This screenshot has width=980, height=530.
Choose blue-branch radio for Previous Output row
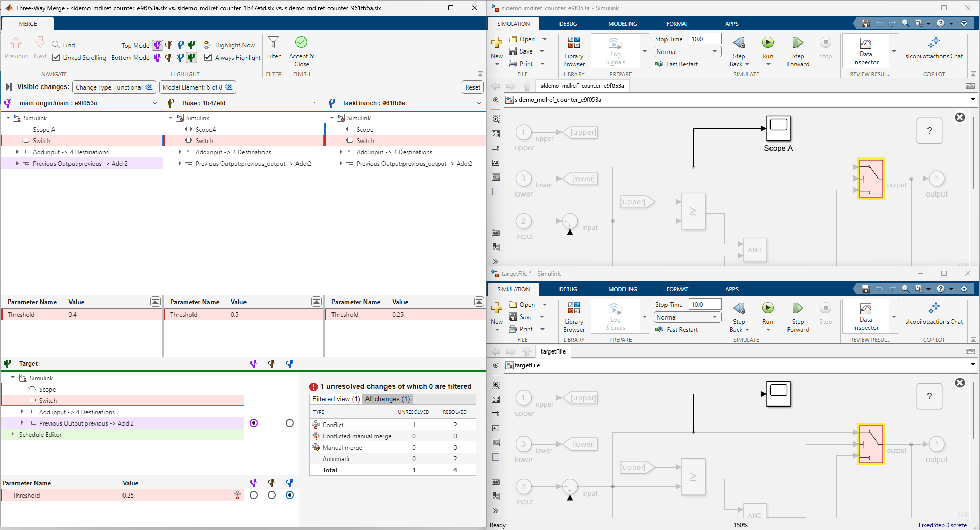coord(290,423)
